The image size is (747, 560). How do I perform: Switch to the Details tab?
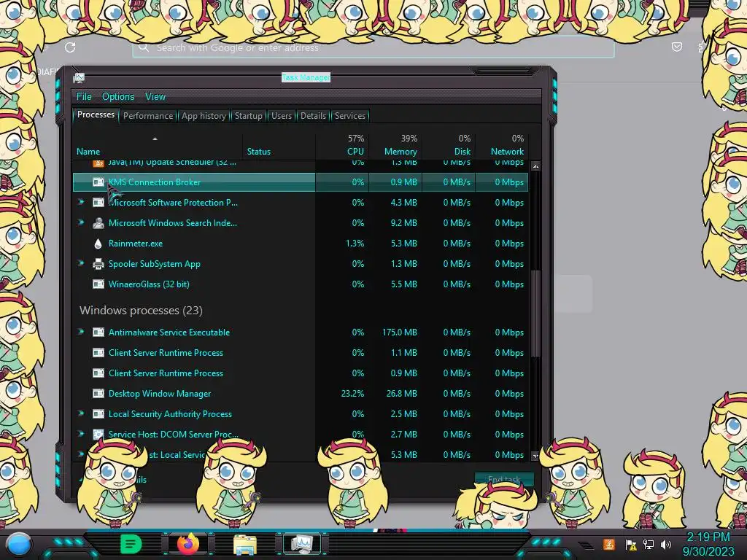pyautogui.click(x=313, y=116)
